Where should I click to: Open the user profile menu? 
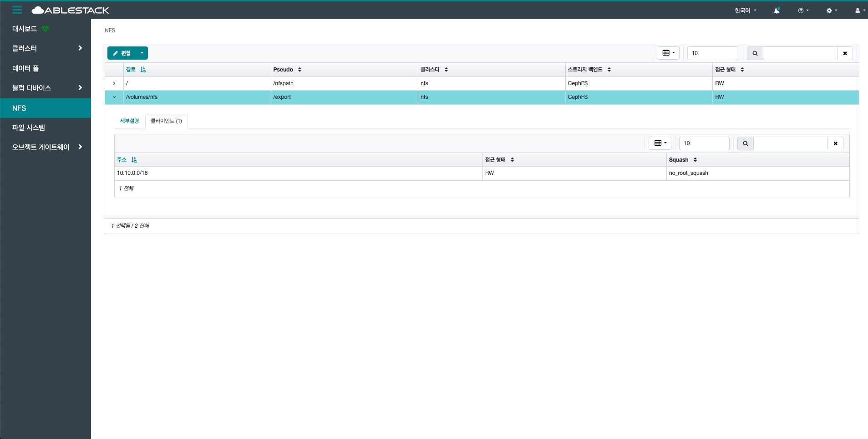coord(859,10)
